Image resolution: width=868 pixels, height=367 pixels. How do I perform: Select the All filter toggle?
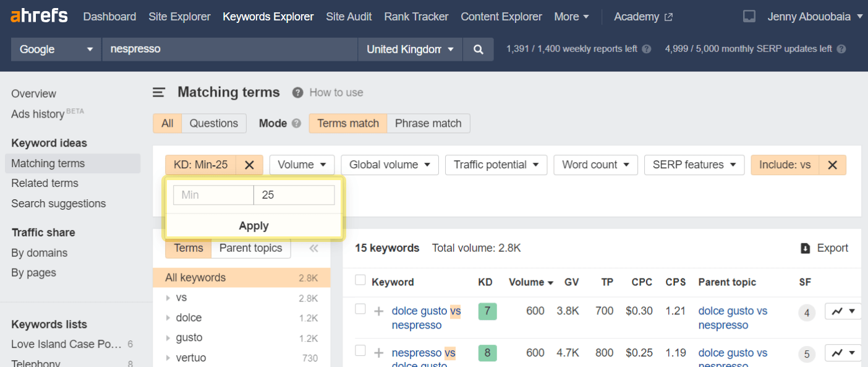click(x=168, y=123)
